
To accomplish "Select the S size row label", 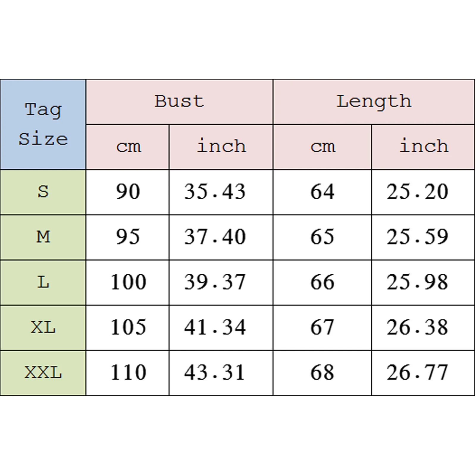I will 43,192.
